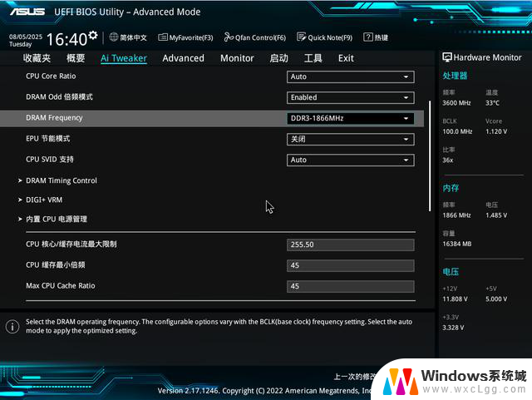532x400 pixels.
Task: Click the globe language icon
Action: pos(114,37)
